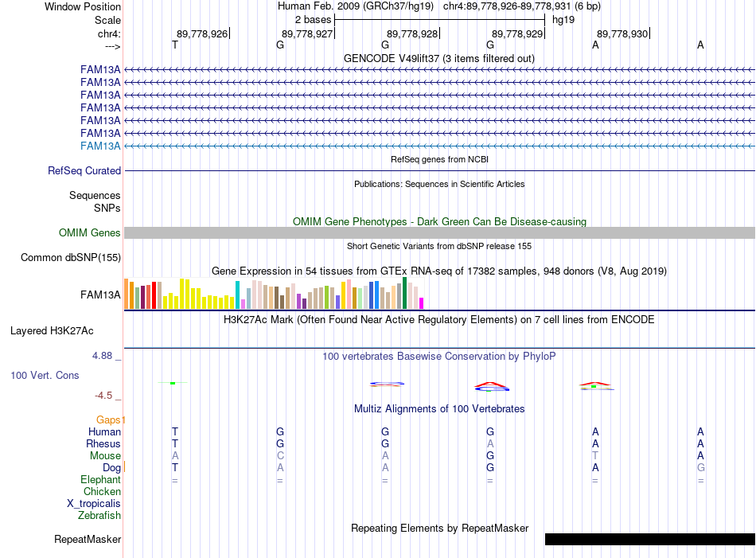Screen dimensions: 756x558
Task: Open Layered H3K27Ac track settings label
Action: pos(52,331)
